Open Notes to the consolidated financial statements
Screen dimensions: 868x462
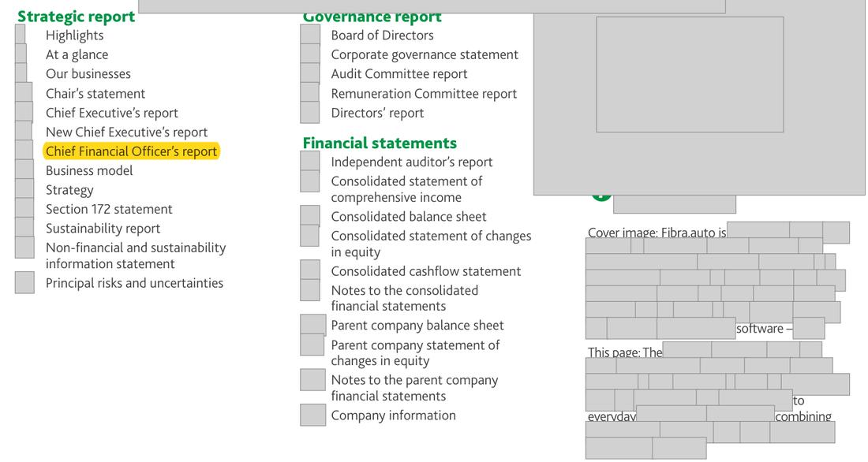coord(405,298)
